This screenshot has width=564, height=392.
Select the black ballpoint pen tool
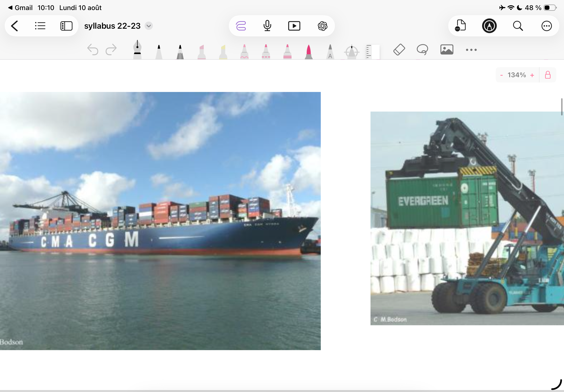[159, 52]
